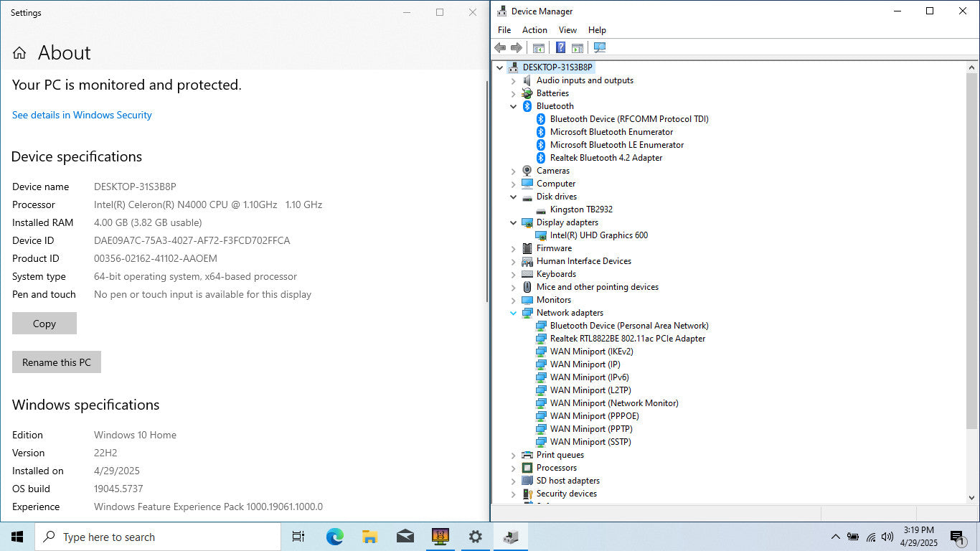Open the Help icon in Device Manager toolbar
This screenshot has width=980, height=551.
coord(560,48)
